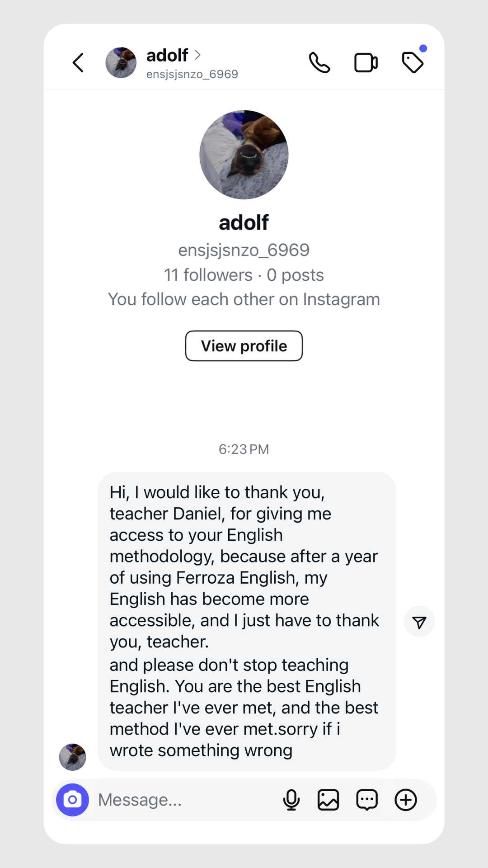The image size is (488, 868).
Task: Expand chat details chevron beside adolf
Action: (x=197, y=55)
